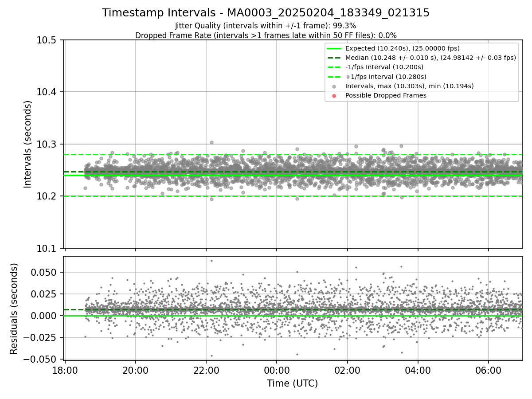Screen dimensions: 532x399
Task: Click the 'Time (UTC)' x-axis label
Action: (292, 383)
